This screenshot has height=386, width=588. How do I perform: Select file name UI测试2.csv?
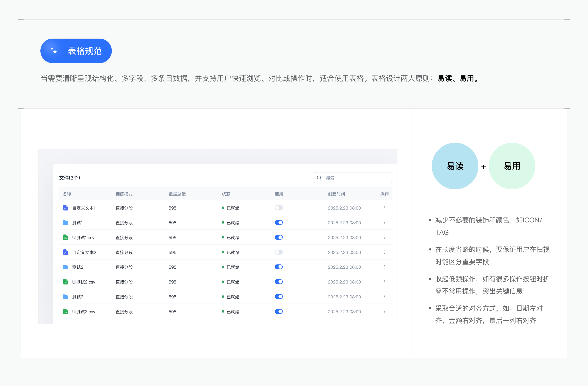84,282
